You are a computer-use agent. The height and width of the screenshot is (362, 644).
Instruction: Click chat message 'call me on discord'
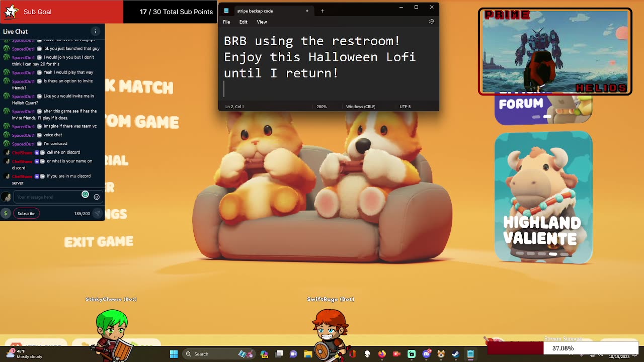pyautogui.click(x=63, y=152)
